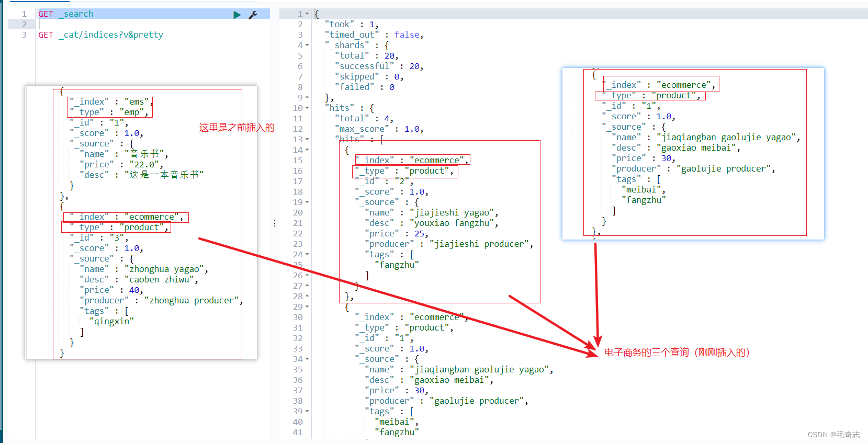Collapse the root object at response line 1
This screenshot has height=443, width=868.
point(307,14)
